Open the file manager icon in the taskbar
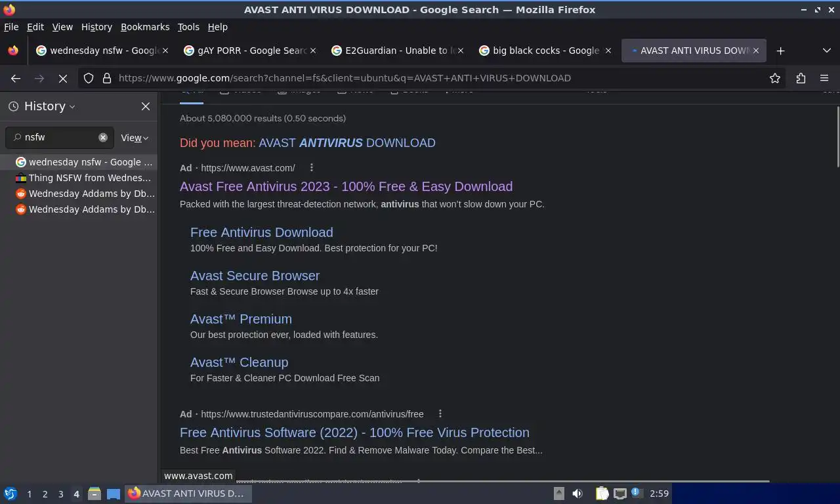The image size is (840, 504). 94,493
